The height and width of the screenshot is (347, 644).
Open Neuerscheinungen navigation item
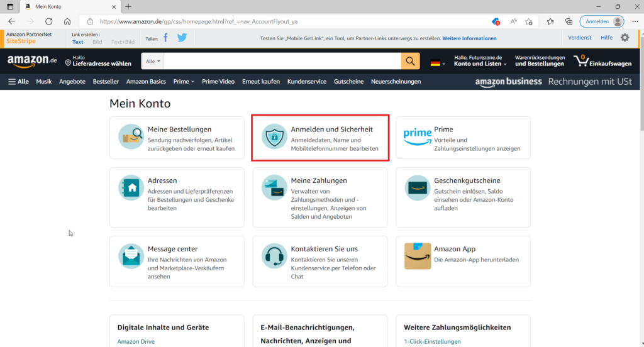coord(396,81)
